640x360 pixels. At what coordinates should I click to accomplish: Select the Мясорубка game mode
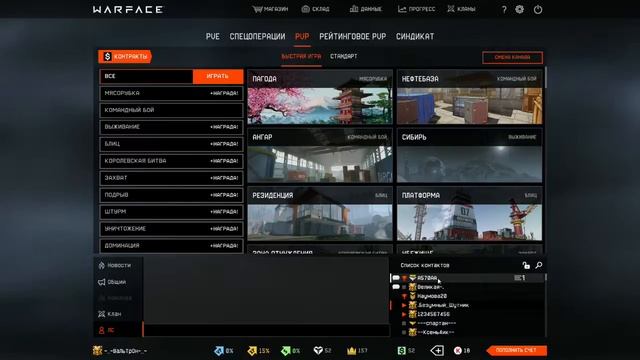coord(171,93)
